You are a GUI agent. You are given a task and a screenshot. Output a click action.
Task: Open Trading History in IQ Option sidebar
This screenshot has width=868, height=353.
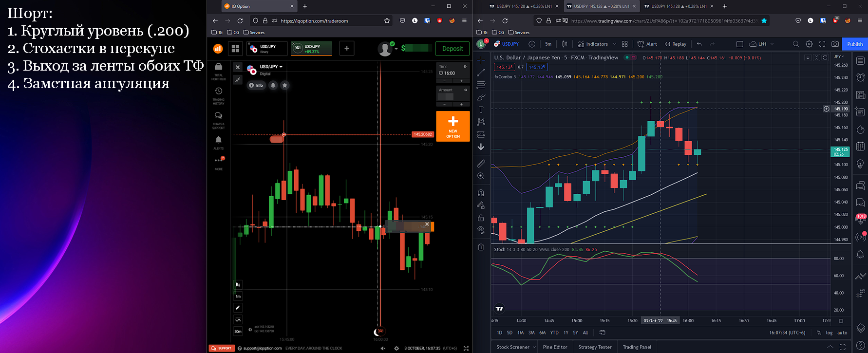pyautogui.click(x=218, y=95)
